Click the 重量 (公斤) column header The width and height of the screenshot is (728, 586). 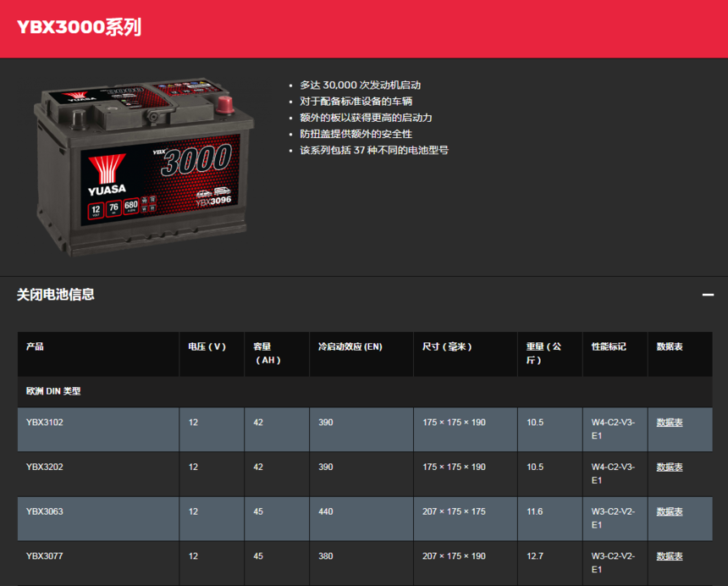pos(549,354)
